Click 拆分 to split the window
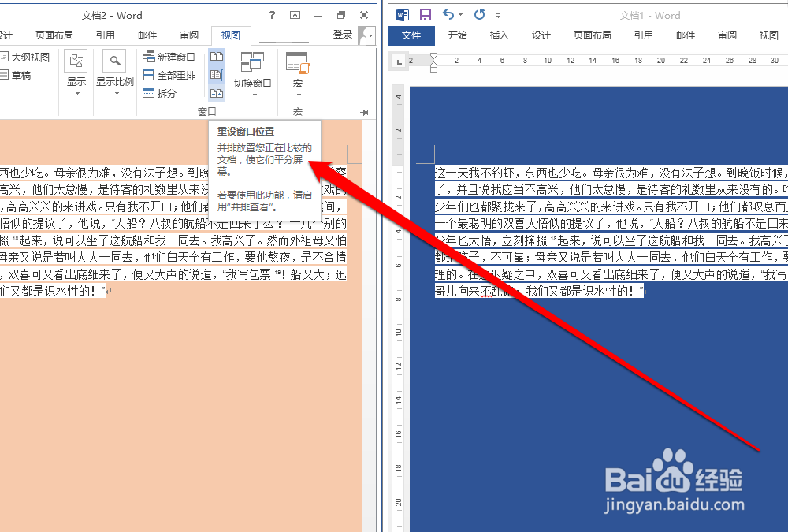This screenshot has width=788, height=532. coord(160,93)
